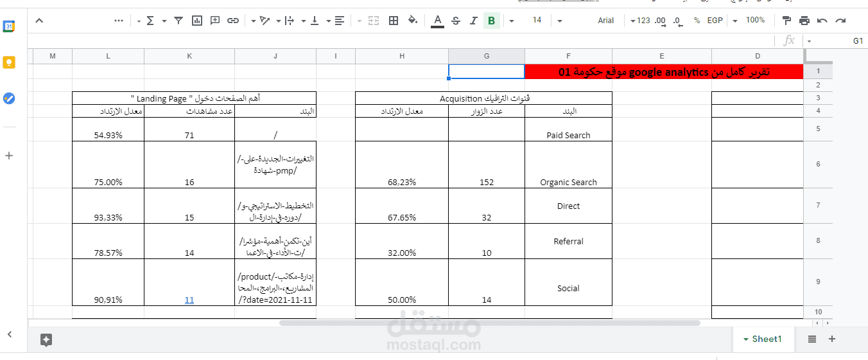Click the text wrapping icon
The width and height of the screenshot is (868, 360).
pos(290,21)
